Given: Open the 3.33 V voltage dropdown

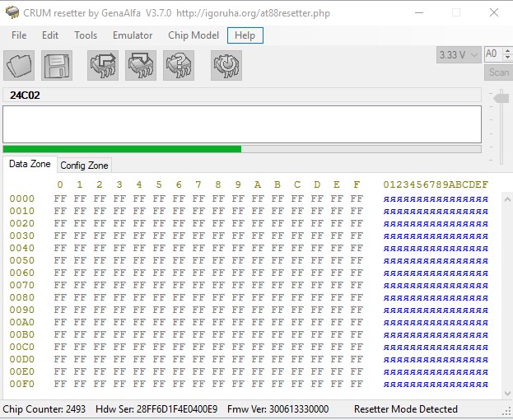Looking at the screenshot, I should [x=458, y=54].
